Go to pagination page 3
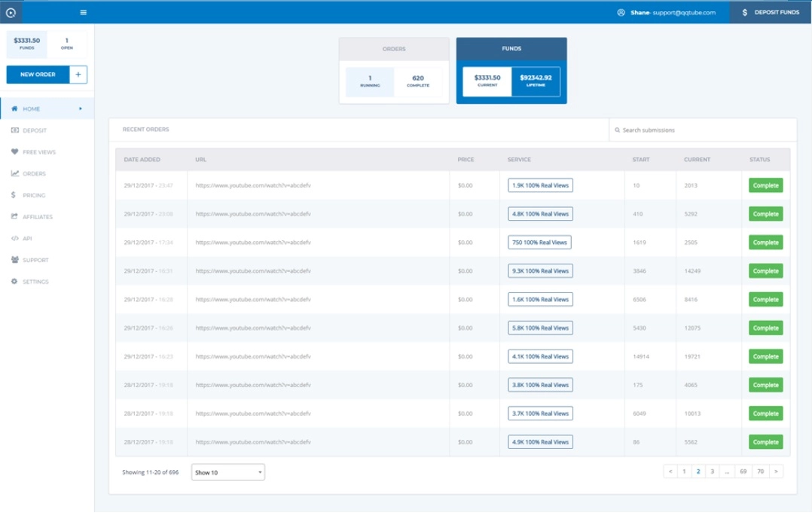Image resolution: width=812 pixels, height=513 pixels. 712,471
